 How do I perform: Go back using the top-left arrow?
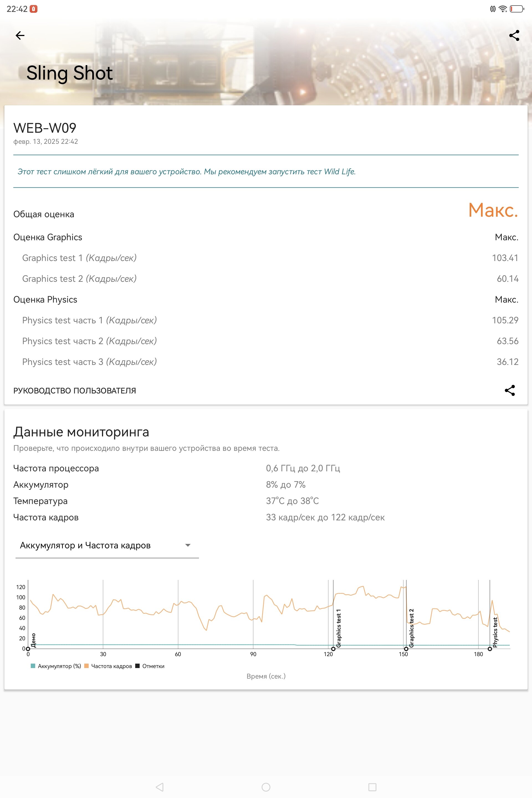click(x=20, y=35)
